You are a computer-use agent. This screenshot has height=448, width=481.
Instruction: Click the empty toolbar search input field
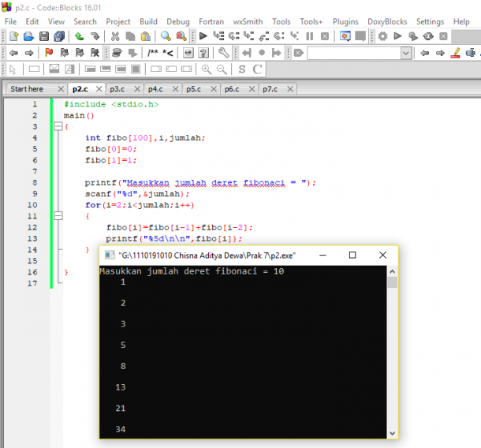click(x=354, y=53)
